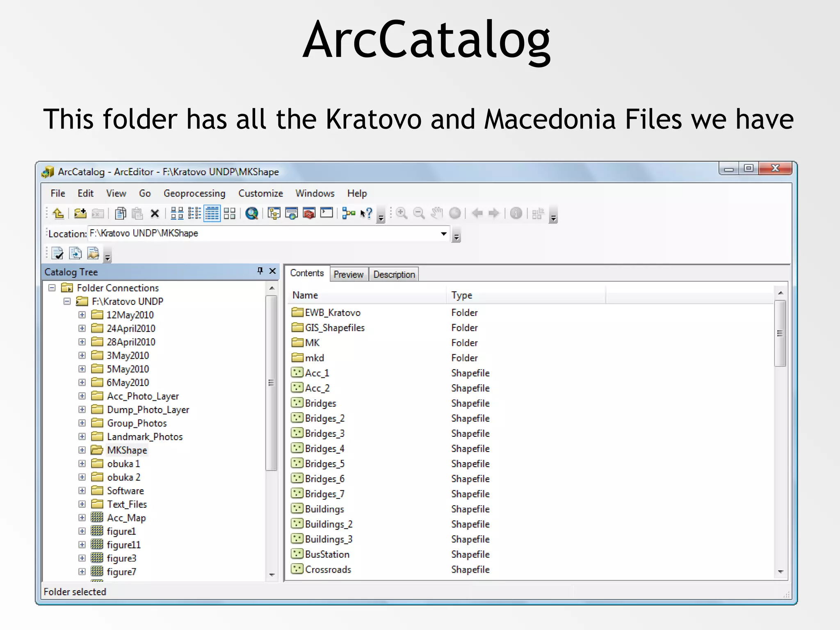The image size is (840, 630).
Task: Switch to List view icon
Action: tap(194, 213)
